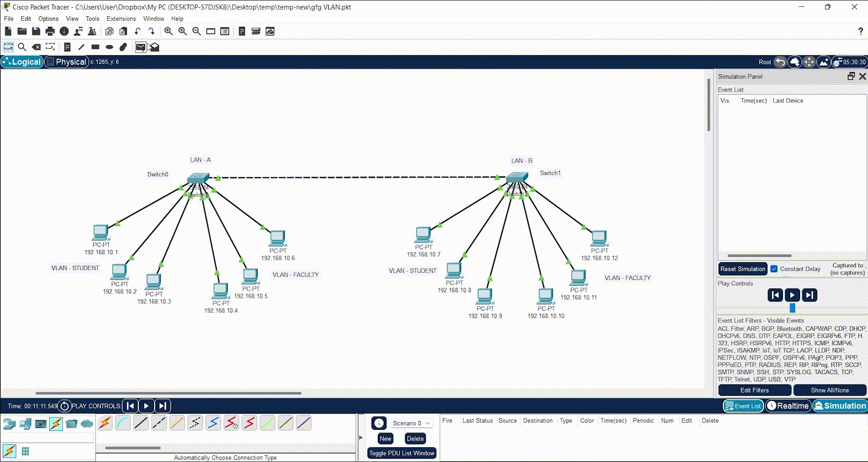
Task: Open the Edit menu
Action: [26, 19]
